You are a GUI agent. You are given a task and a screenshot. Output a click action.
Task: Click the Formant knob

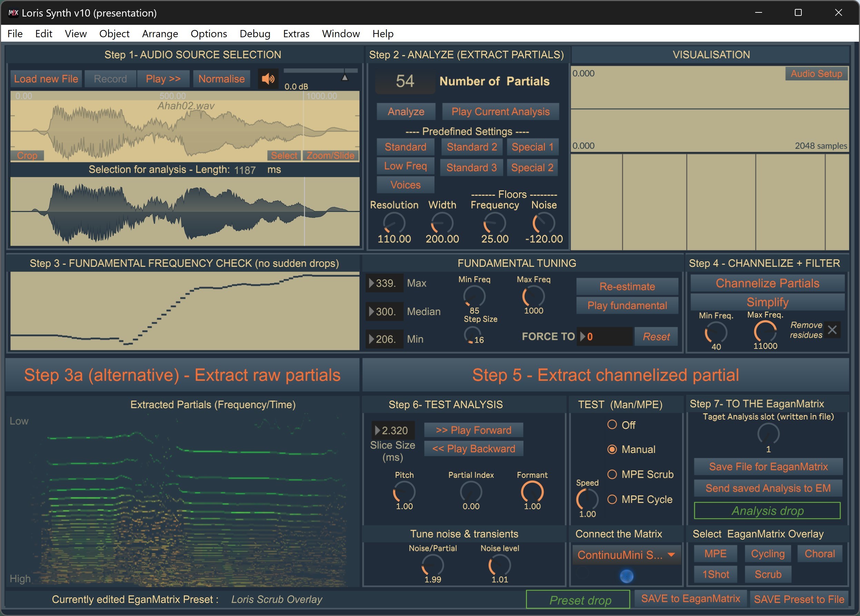coord(532,492)
